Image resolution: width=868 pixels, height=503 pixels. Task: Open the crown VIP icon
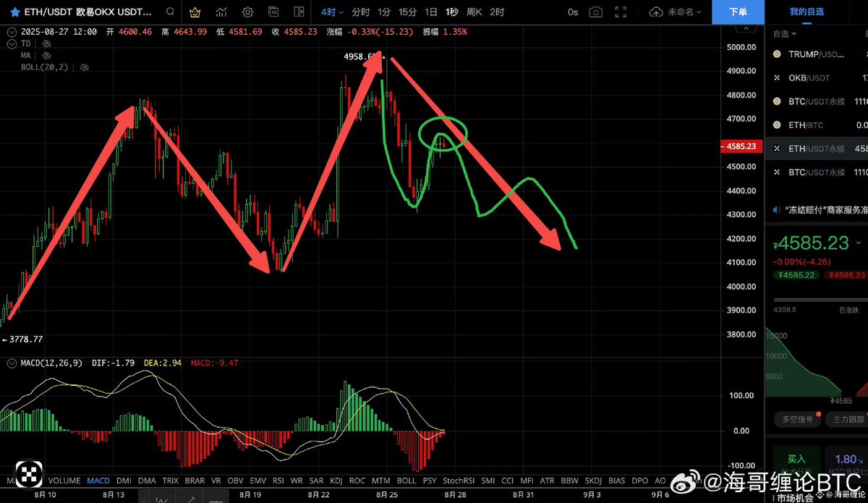click(x=196, y=12)
